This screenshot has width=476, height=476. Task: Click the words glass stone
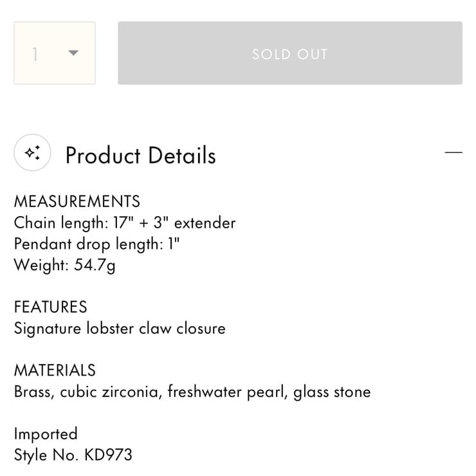pyautogui.click(x=332, y=392)
